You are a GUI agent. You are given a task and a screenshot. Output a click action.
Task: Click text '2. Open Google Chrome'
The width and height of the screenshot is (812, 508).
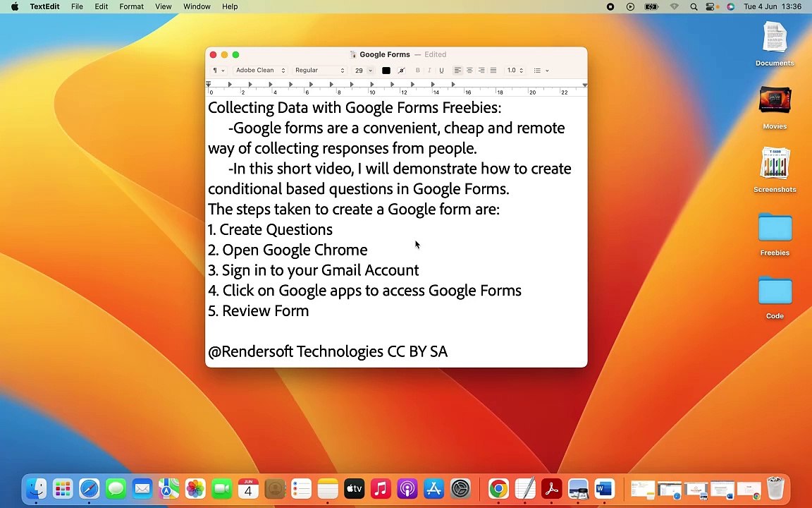[288, 250]
